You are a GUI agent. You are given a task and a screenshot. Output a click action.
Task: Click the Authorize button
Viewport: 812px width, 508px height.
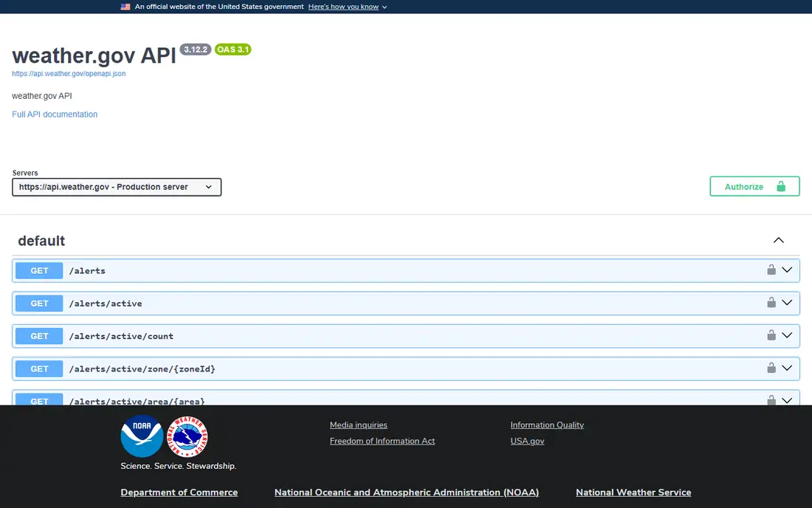click(x=754, y=186)
